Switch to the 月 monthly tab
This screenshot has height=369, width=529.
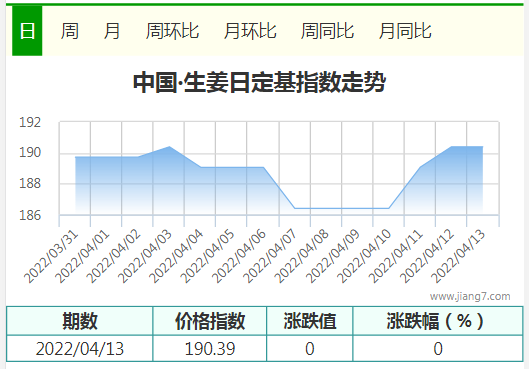112,31
